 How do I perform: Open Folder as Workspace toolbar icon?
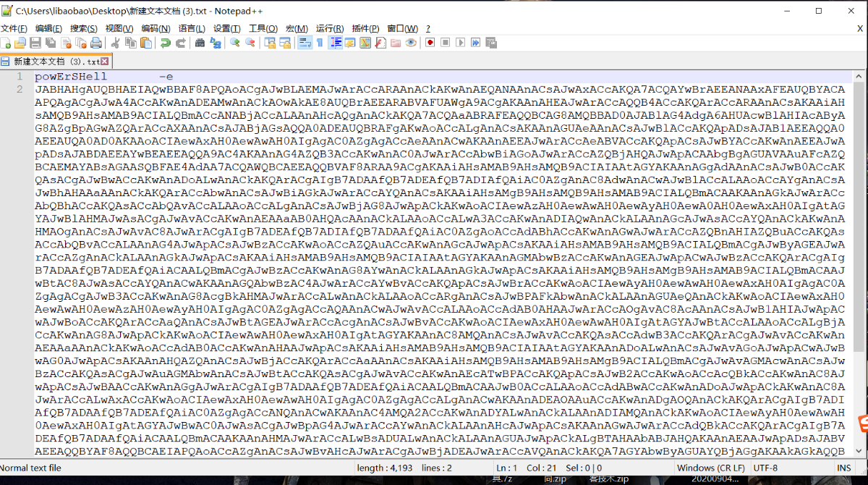click(x=396, y=43)
